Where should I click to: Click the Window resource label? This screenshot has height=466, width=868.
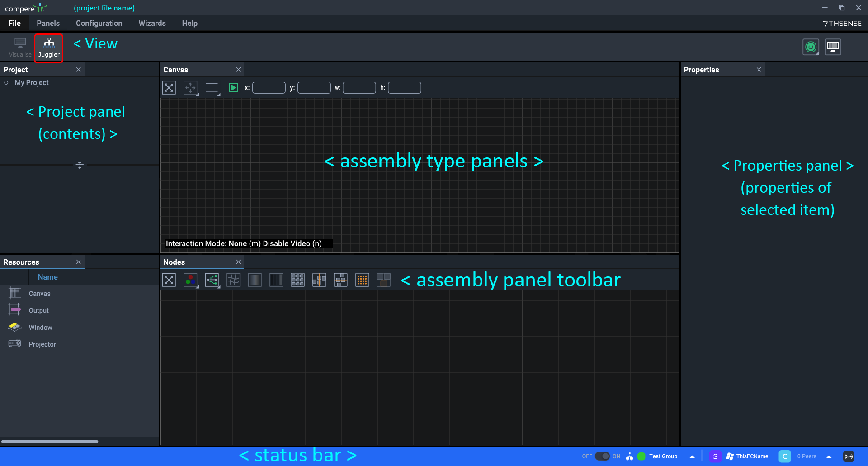tap(40, 328)
